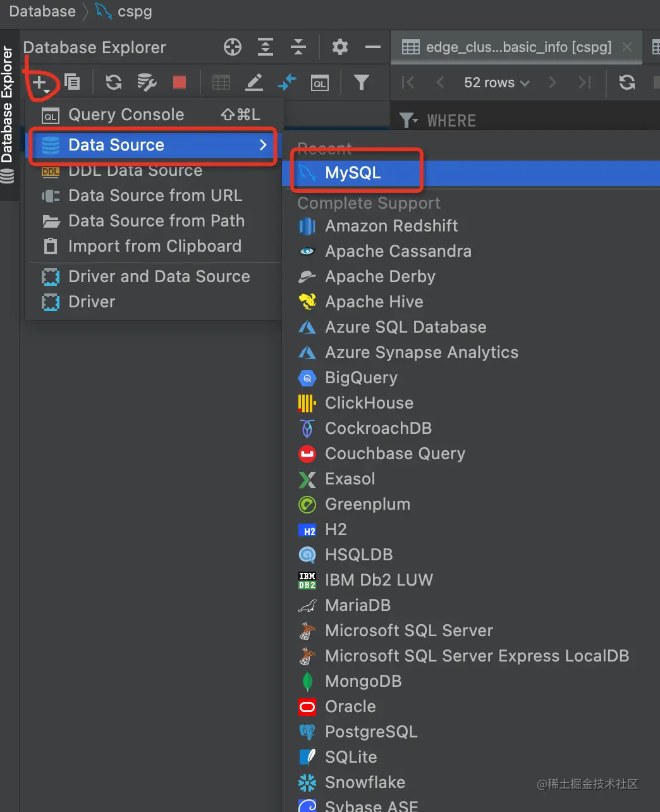
Task: Choose MariaDB data source
Action: pos(471,605)
